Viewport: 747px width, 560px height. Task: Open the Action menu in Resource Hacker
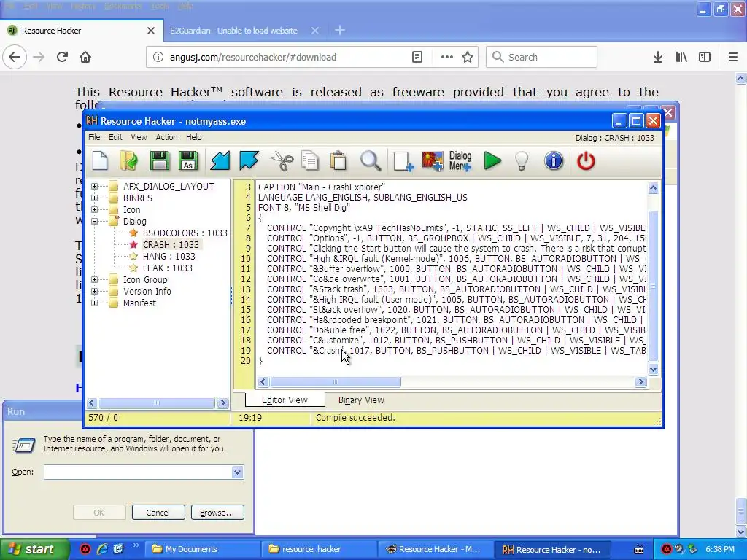point(167,137)
